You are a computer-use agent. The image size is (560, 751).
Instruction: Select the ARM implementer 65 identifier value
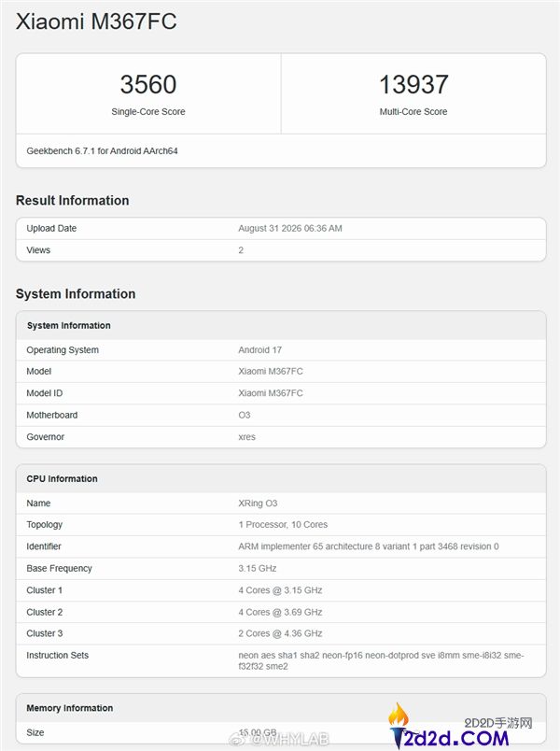pos(369,546)
